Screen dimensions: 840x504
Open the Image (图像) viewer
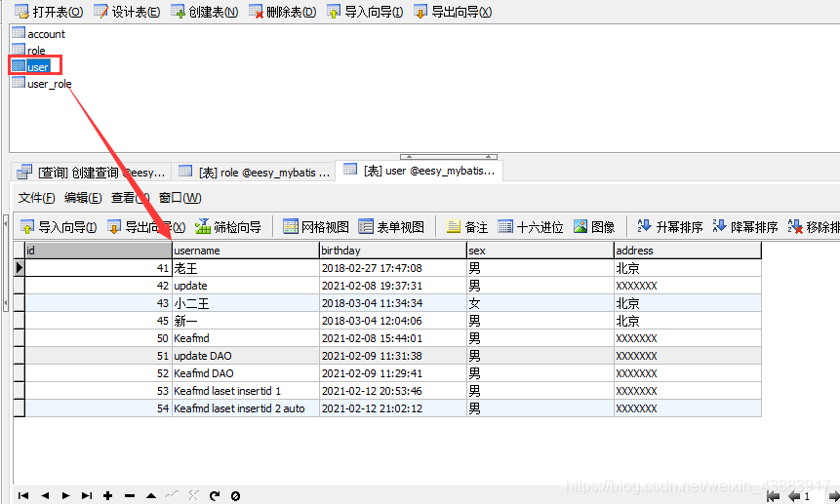click(x=594, y=227)
